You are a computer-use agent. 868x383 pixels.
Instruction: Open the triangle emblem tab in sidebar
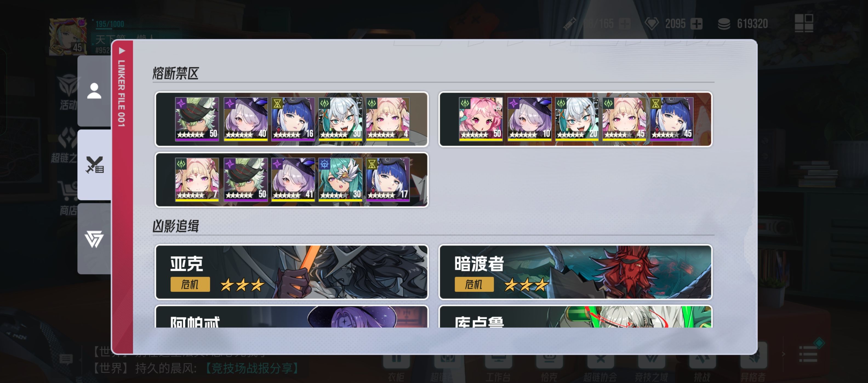[94, 239]
